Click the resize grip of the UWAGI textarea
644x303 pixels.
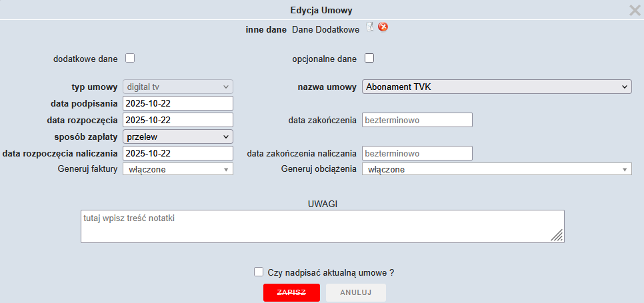[557, 235]
